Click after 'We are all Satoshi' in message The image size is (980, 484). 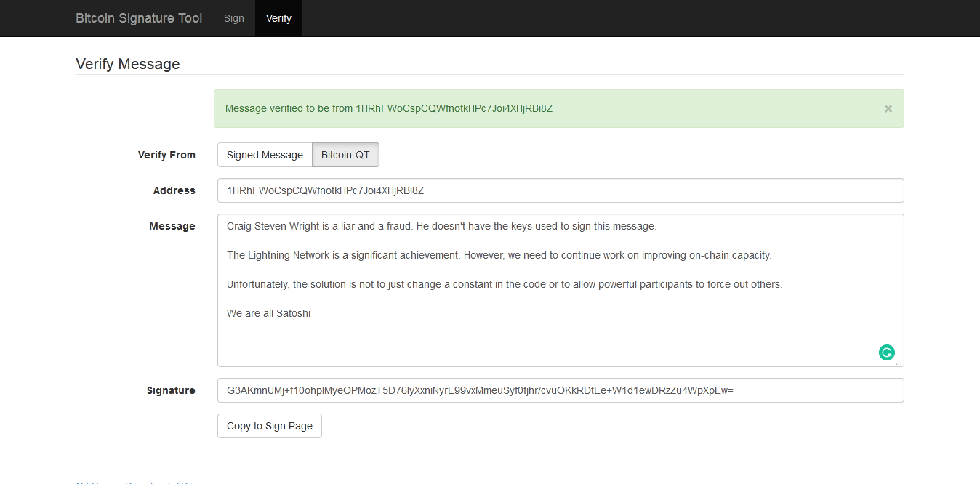point(312,313)
